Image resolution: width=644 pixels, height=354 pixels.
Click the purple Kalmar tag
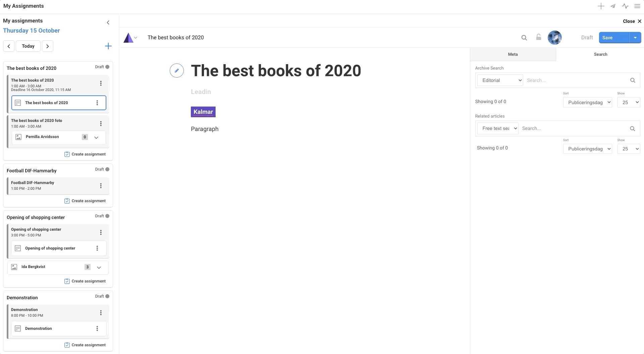[203, 112]
